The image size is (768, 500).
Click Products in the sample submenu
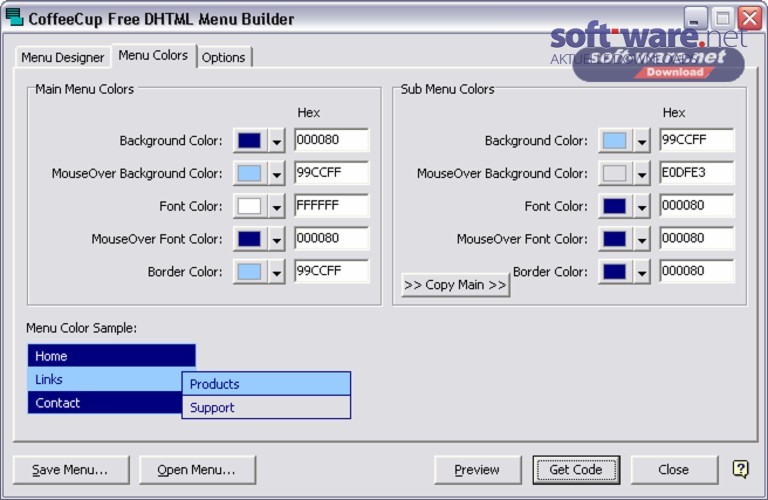tap(266, 384)
